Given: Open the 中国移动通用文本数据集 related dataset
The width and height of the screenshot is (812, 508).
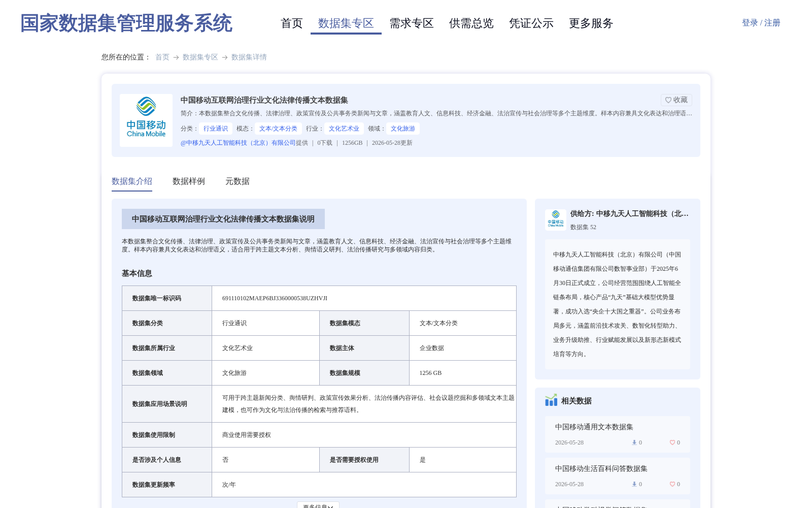Looking at the screenshot, I should [594, 427].
